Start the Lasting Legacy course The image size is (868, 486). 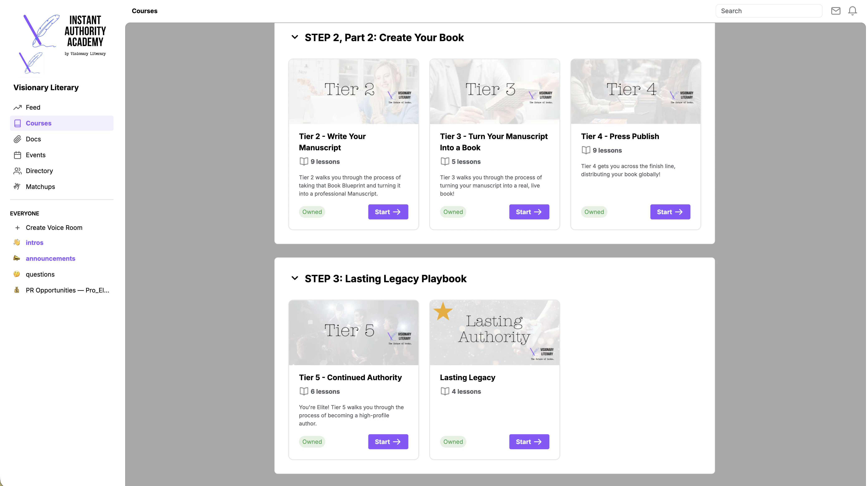point(529,442)
